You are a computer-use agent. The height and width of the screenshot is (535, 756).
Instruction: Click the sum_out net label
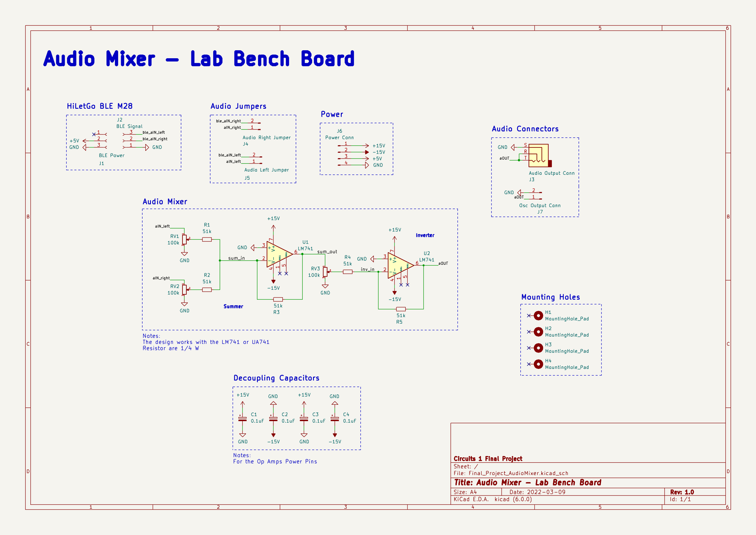tap(327, 252)
